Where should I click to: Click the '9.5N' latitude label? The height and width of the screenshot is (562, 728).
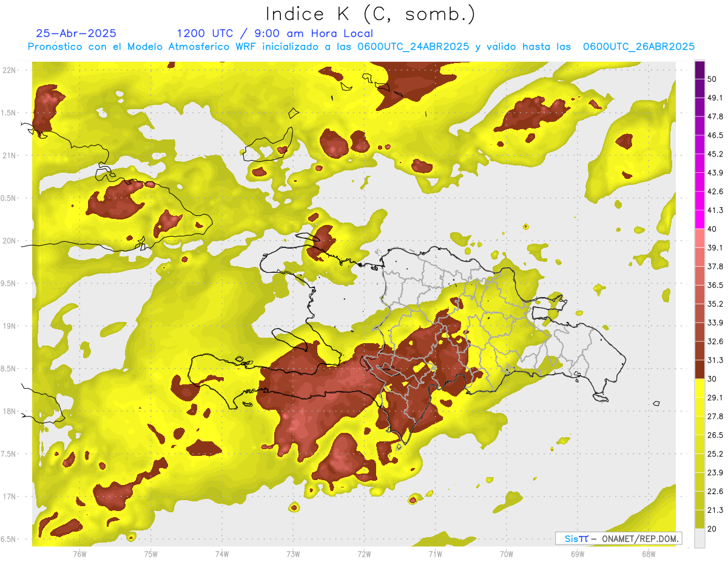pos(8,283)
